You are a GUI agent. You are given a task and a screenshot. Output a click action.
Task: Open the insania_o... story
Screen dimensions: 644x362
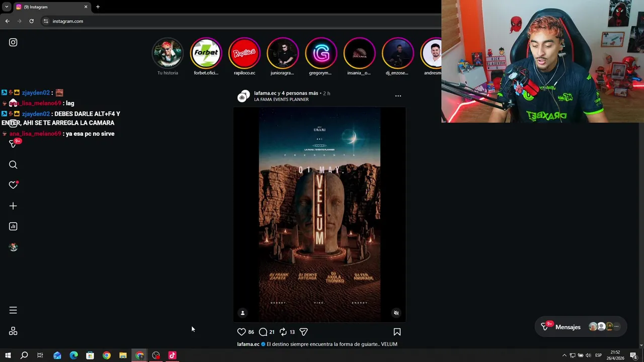click(359, 56)
